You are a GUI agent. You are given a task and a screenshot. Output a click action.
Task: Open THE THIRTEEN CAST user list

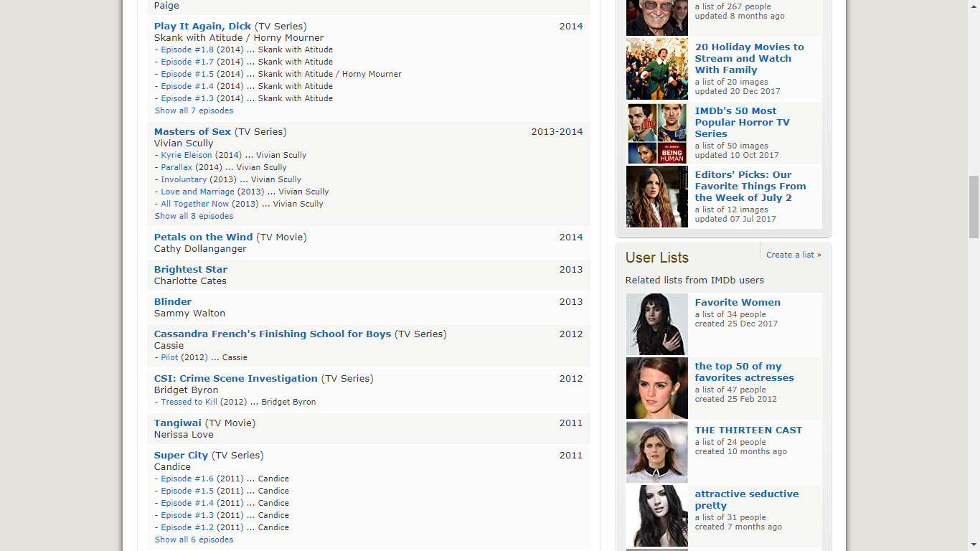tap(748, 430)
